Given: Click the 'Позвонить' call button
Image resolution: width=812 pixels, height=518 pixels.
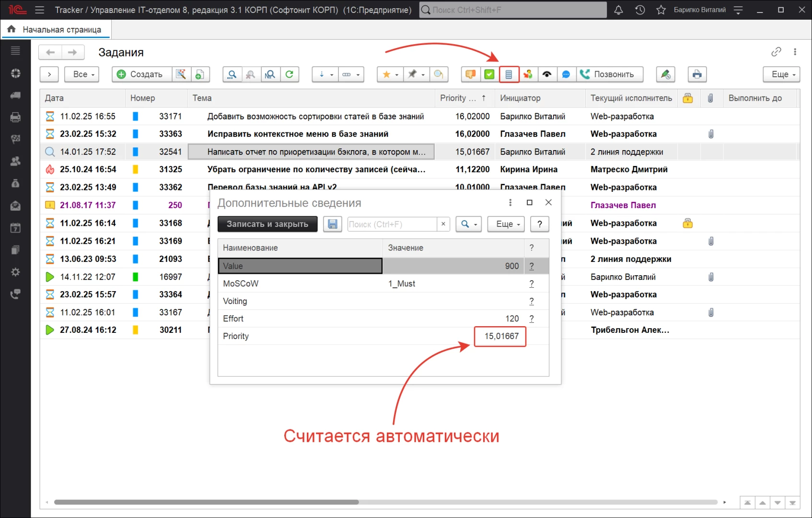Looking at the screenshot, I should point(609,74).
